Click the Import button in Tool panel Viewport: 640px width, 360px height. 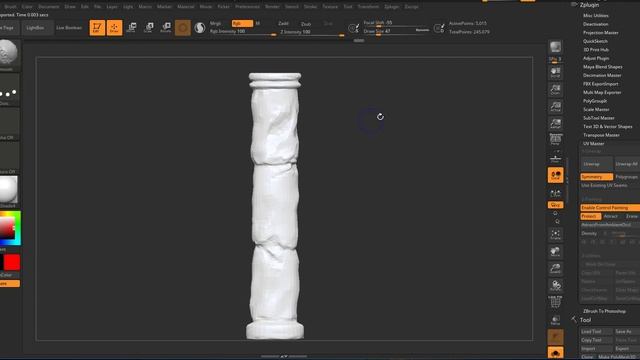click(596, 349)
